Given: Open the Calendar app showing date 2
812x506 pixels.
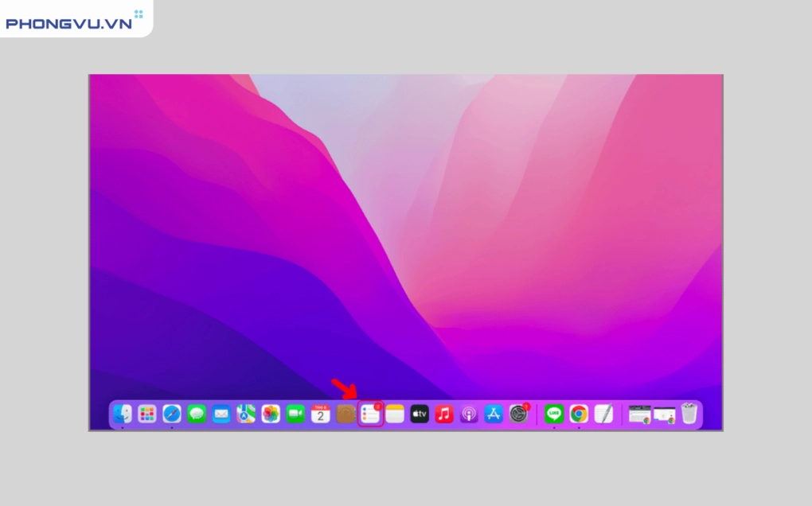Looking at the screenshot, I should pos(321,414).
